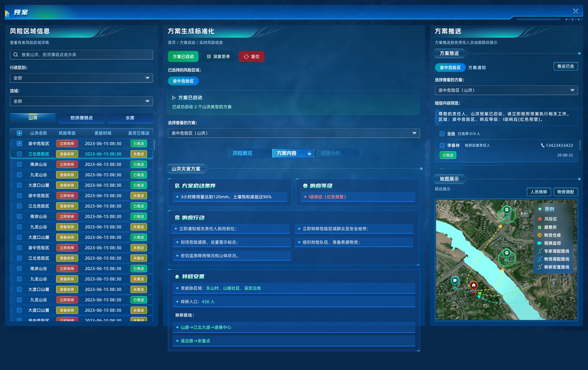Click the contact list scrollbar
Viewport: 588px width, 370px height.
pos(580,145)
